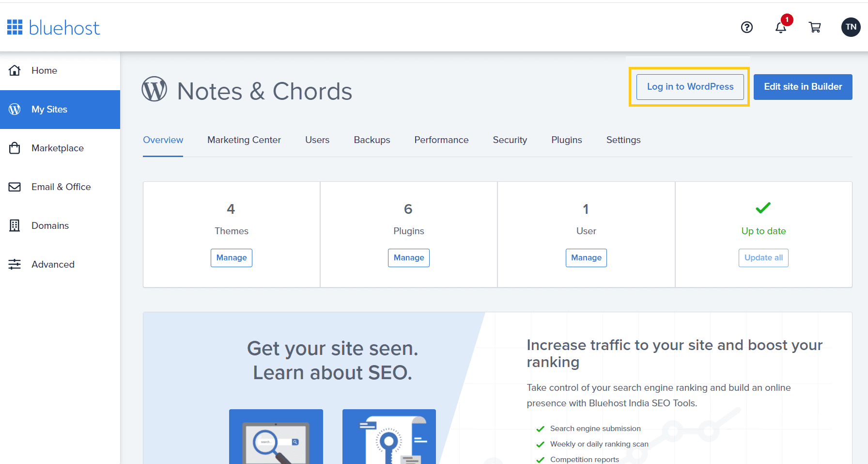Image resolution: width=868 pixels, height=464 pixels.
Task: Click the Home house icon in sidebar
Action: tap(15, 70)
